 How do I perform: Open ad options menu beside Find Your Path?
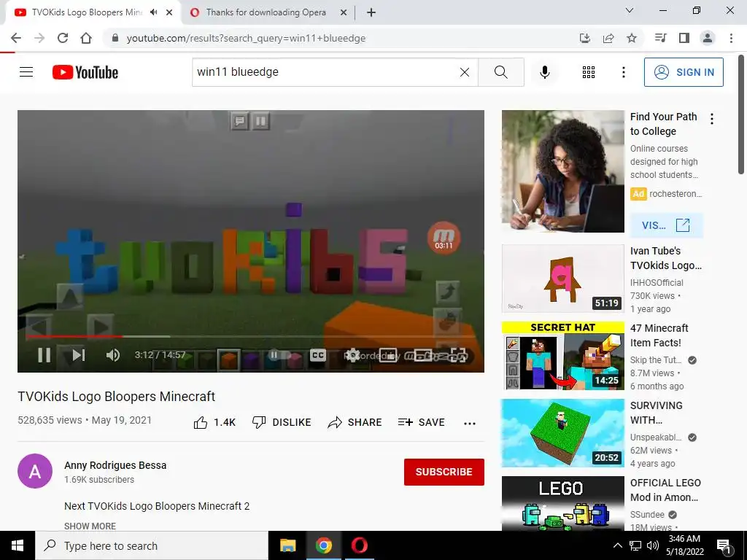pyautogui.click(x=712, y=119)
